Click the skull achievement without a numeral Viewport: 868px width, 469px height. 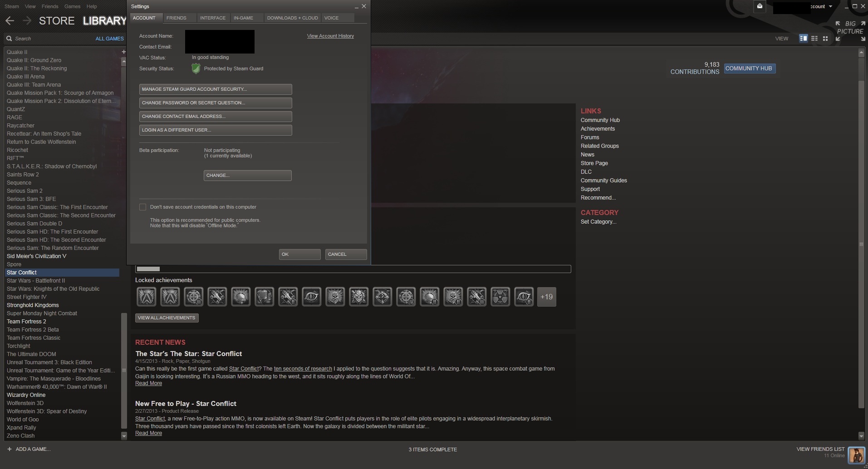pyautogui.click(x=335, y=297)
